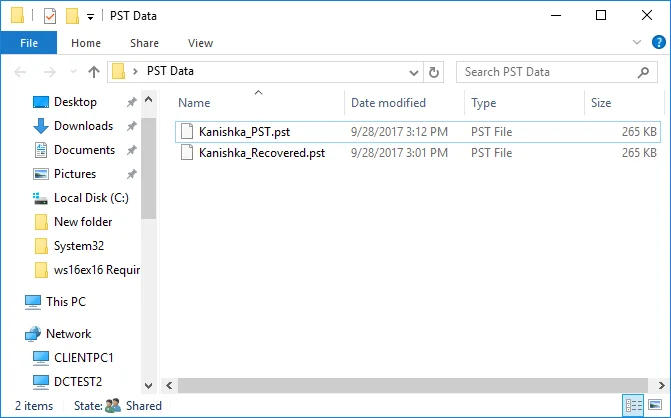Viewport: 671px width, 418px height.
Task: Expand the address bar history dropdown
Action: coord(413,72)
